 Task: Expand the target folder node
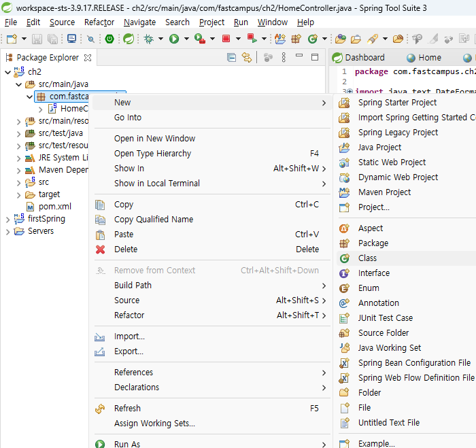pyautogui.click(x=19, y=194)
